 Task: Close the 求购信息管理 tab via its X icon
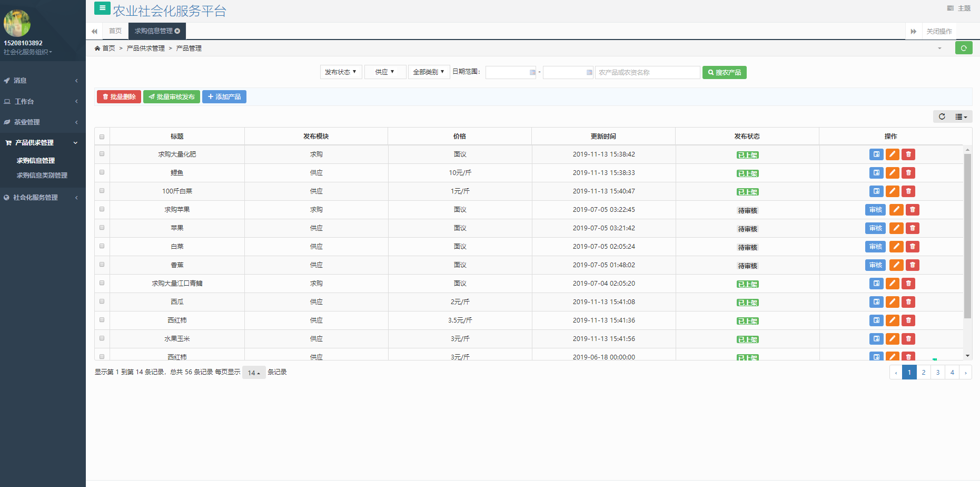177,31
